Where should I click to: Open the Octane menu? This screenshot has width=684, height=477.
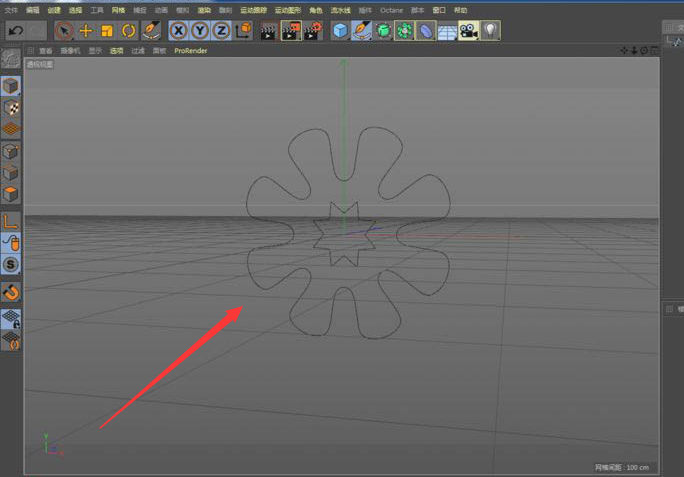point(391,10)
